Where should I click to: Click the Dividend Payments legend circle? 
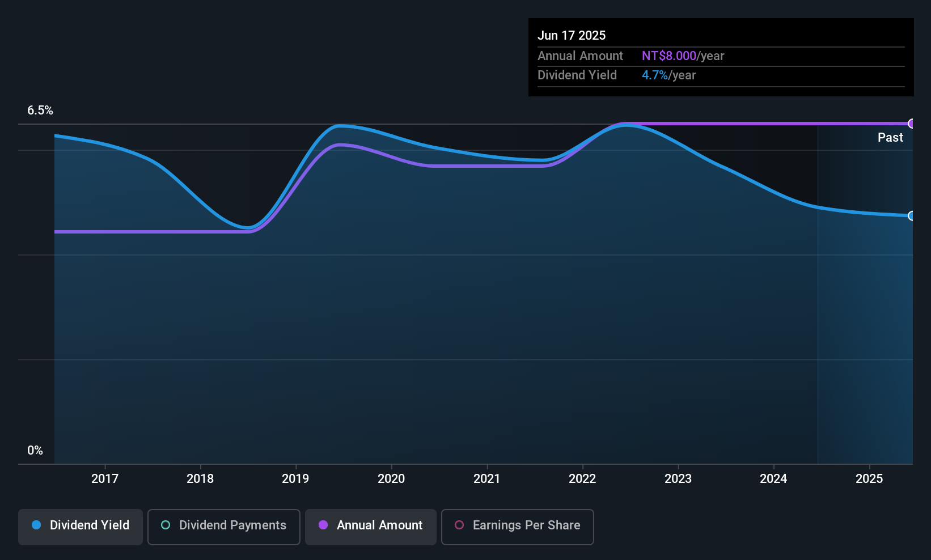165,525
